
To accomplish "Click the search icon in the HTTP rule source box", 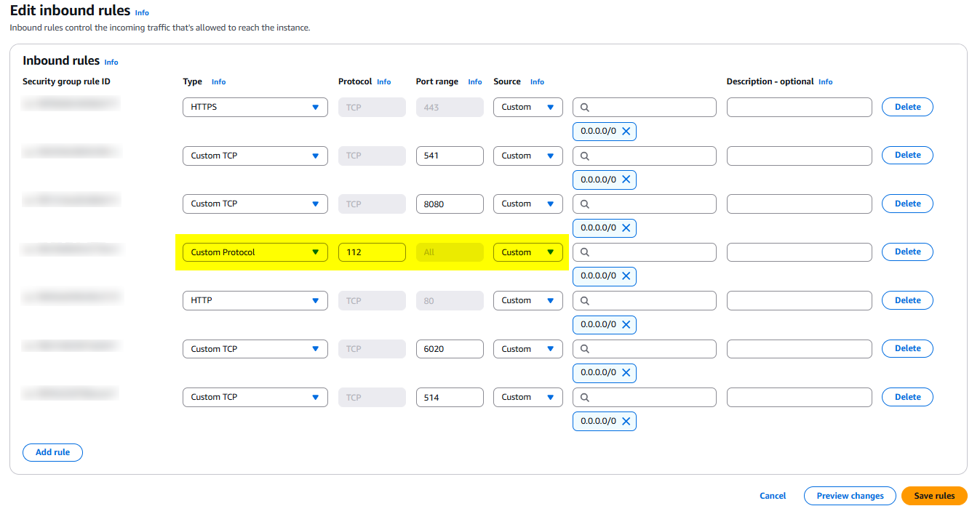I will 584,300.
